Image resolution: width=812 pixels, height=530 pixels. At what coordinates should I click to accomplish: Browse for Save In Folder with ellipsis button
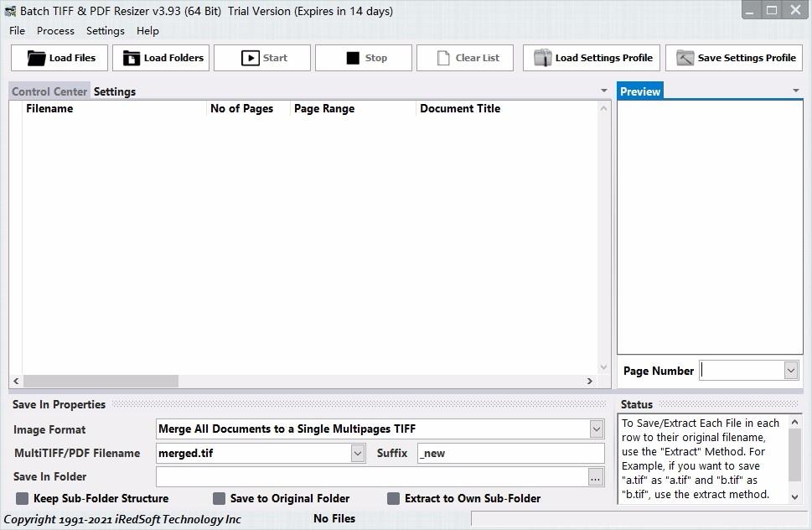596,478
